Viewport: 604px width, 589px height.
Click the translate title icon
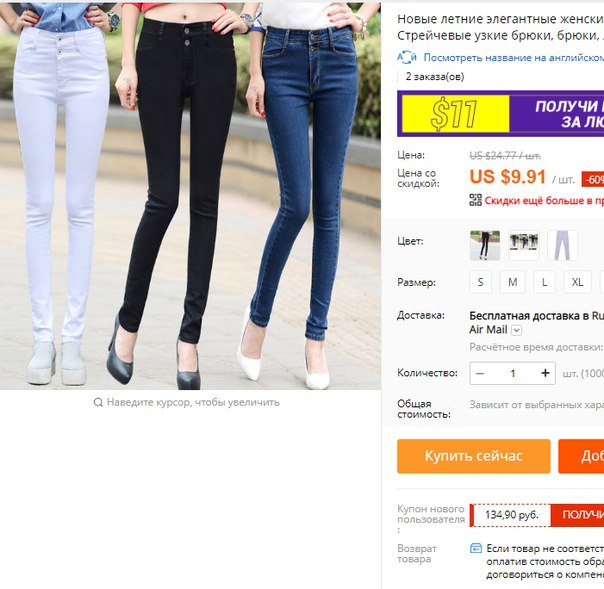(407, 57)
